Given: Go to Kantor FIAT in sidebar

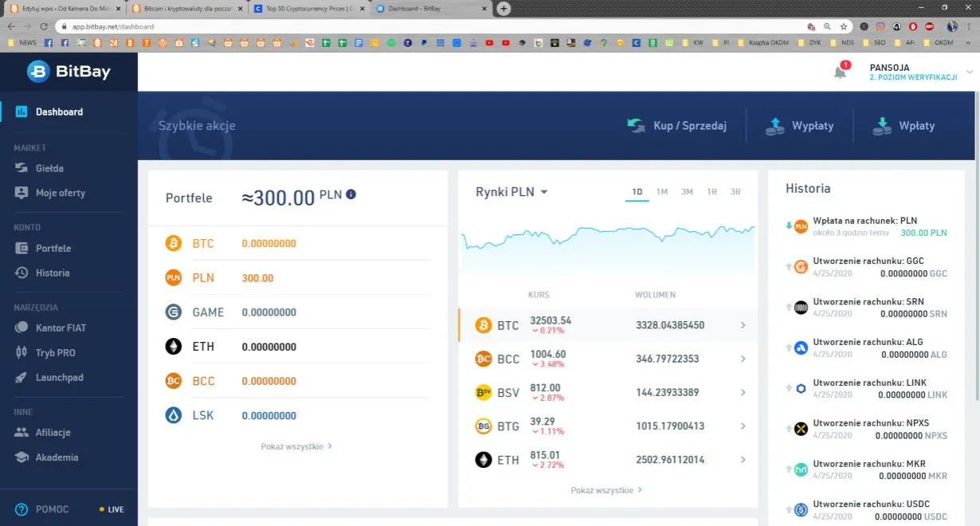Looking at the screenshot, I should coord(61,328).
